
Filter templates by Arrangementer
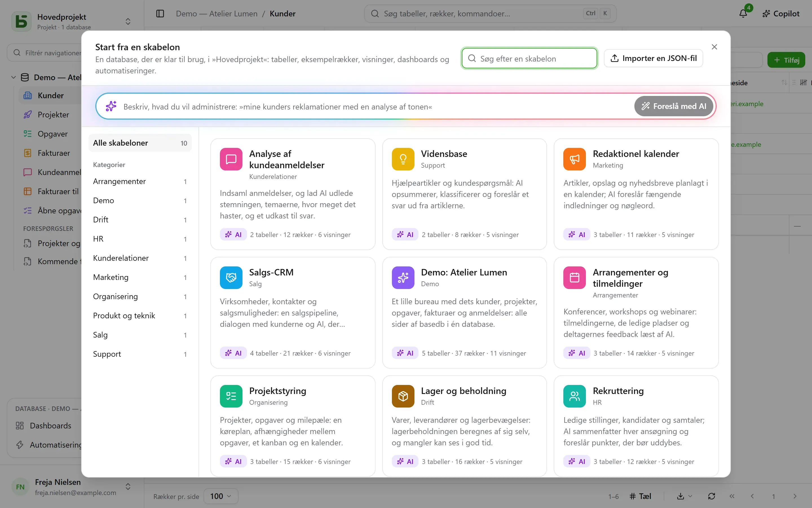[140, 181]
